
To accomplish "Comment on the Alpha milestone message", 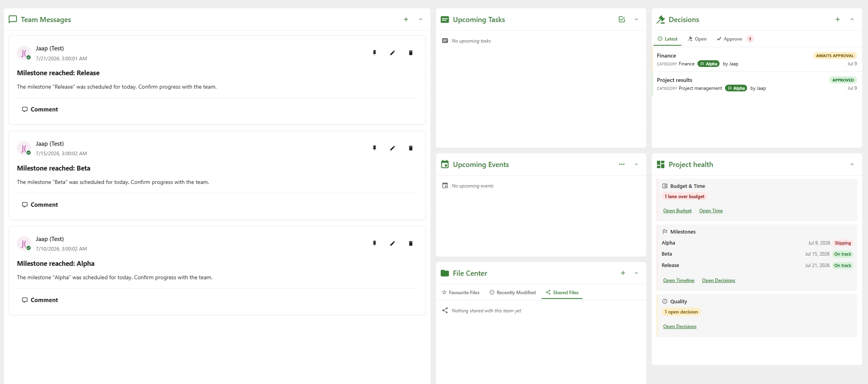I will click(40, 300).
